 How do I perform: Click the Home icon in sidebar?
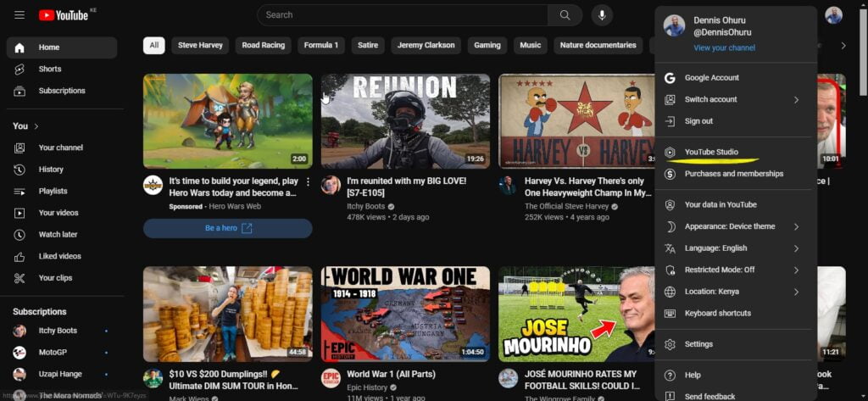click(x=19, y=47)
